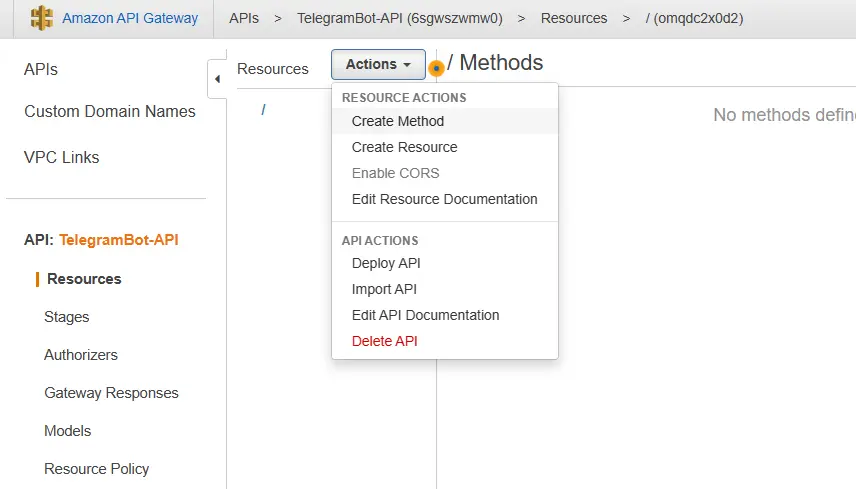856x489 pixels.
Task: Choose Deploy API from API actions
Action: 386,263
